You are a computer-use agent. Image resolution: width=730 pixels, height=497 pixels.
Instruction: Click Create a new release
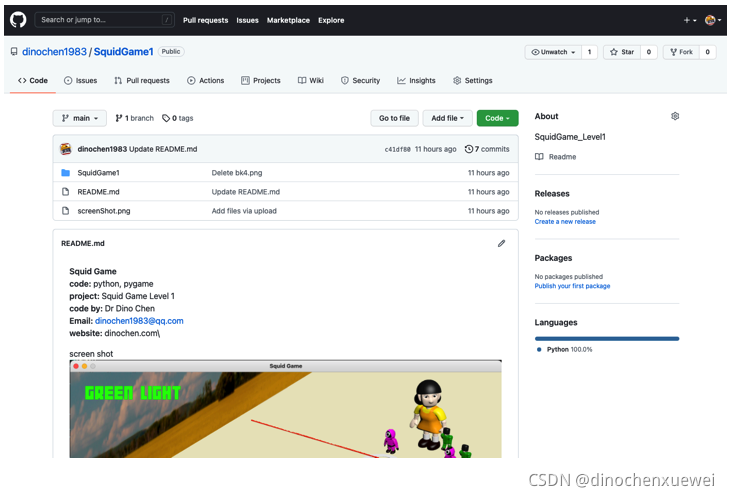pos(565,222)
